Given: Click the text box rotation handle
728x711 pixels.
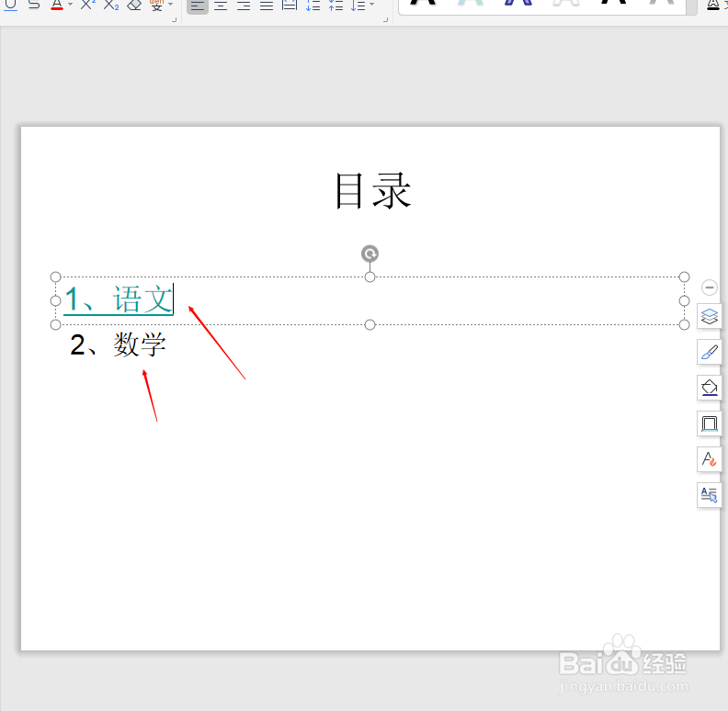Looking at the screenshot, I should pyautogui.click(x=370, y=254).
